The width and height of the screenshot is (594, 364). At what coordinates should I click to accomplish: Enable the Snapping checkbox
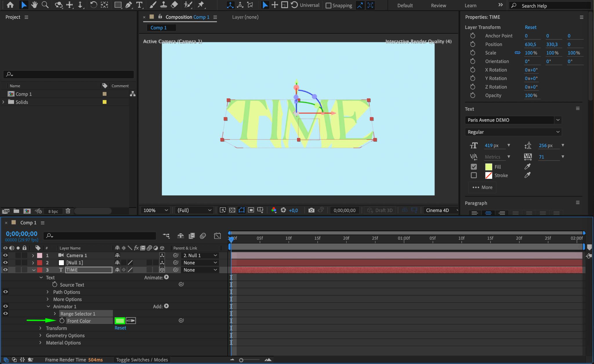[x=328, y=6]
